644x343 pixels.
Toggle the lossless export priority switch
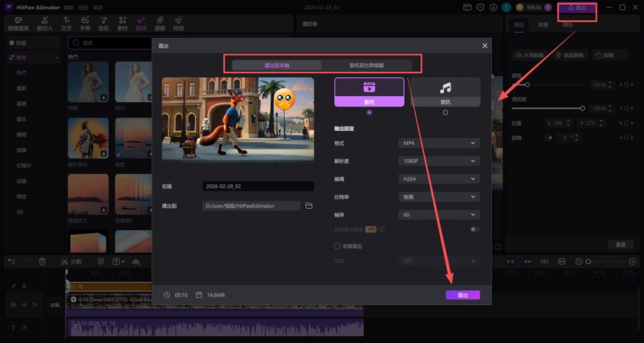[x=475, y=229]
